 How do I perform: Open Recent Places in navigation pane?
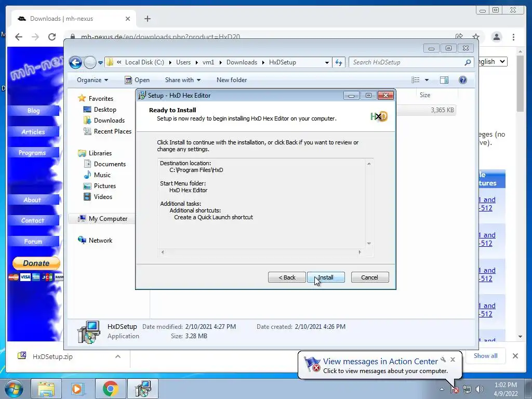(113, 131)
